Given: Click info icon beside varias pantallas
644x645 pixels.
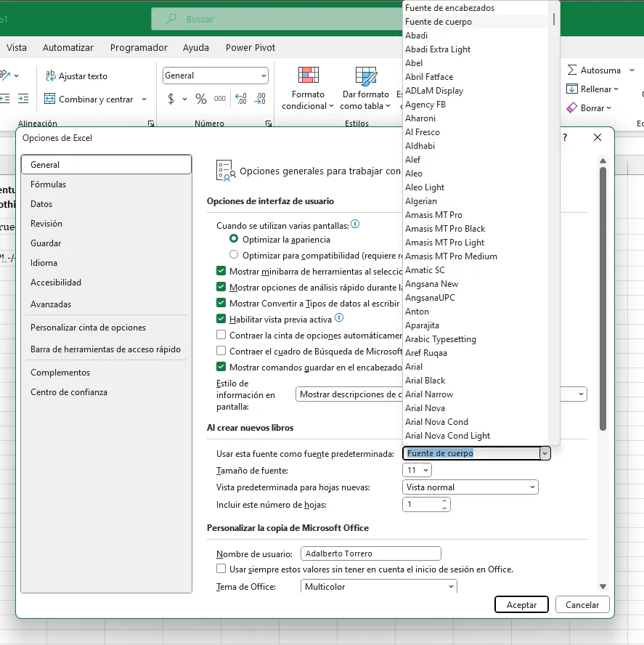Looking at the screenshot, I should click(355, 224).
